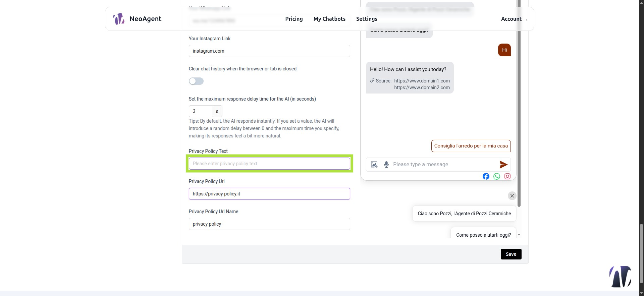644x296 pixels.
Task: Click the page vertical scrollbar thumb
Action: pos(641,254)
